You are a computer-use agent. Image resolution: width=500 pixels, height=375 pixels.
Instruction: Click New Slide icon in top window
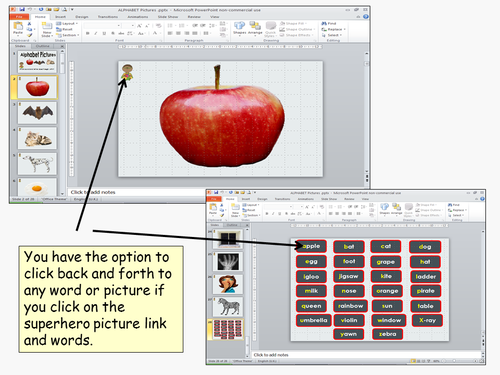(x=47, y=29)
